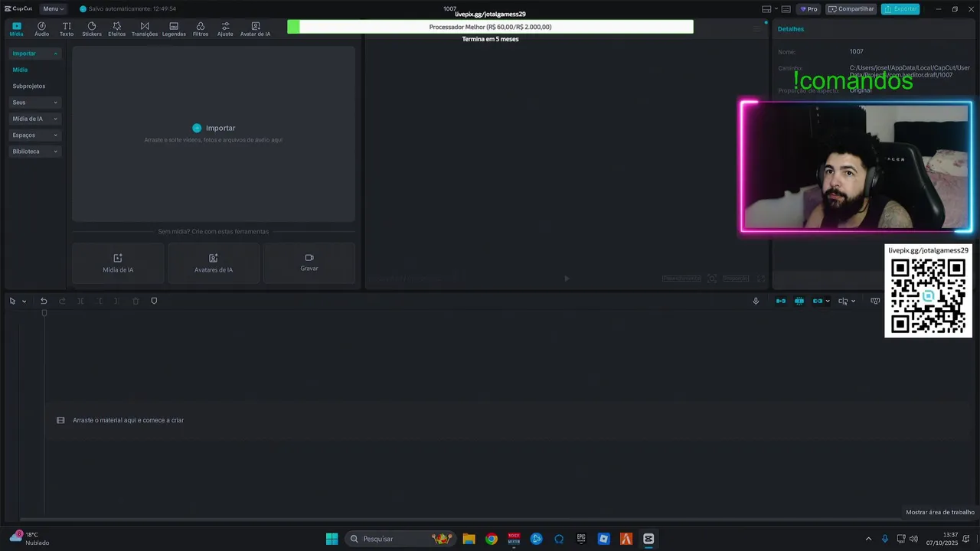Click the delete-right trim tool
Viewport: 980px width, 551px height.
pos(116,301)
